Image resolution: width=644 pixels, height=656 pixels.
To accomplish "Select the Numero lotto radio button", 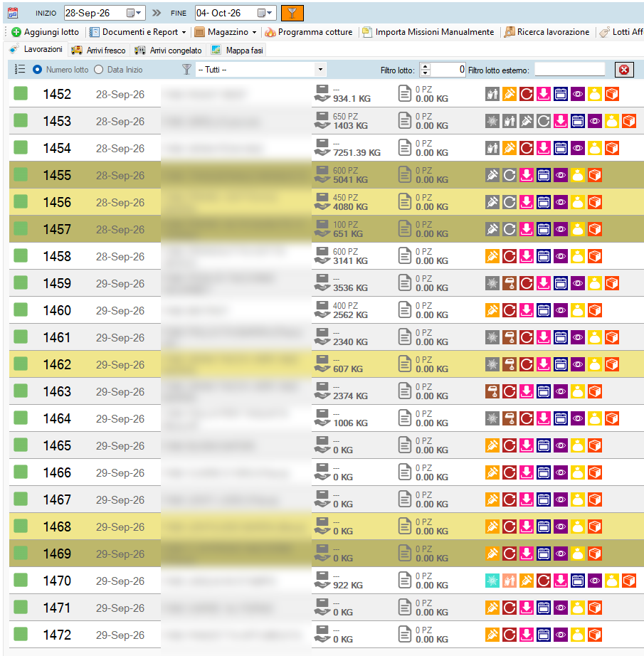I will click(x=37, y=70).
